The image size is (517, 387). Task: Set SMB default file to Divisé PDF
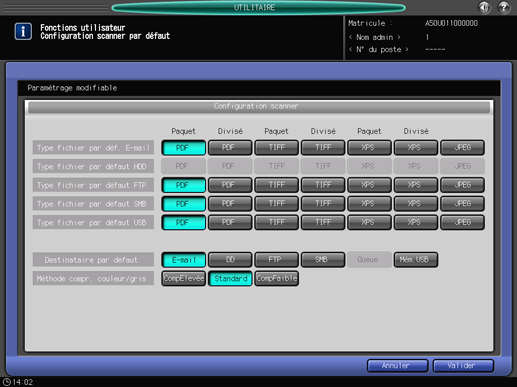click(x=230, y=204)
